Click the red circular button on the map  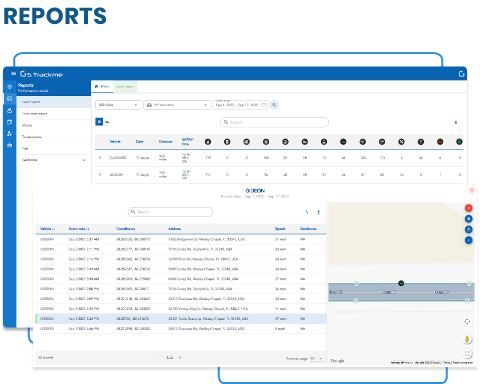pos(469,208)
